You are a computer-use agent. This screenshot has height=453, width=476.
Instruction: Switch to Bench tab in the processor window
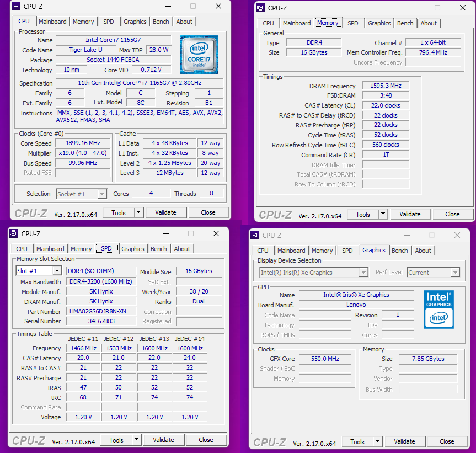pos(161,22)
